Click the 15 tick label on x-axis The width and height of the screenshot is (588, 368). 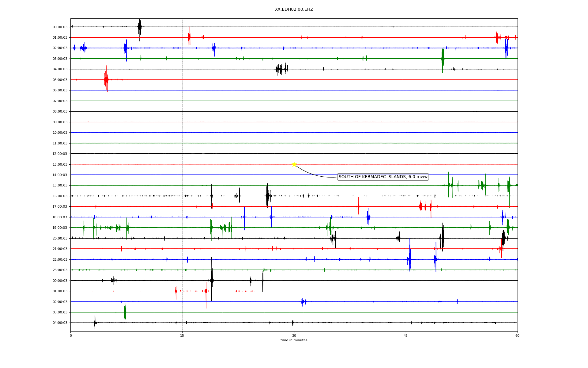coord(182,335)
